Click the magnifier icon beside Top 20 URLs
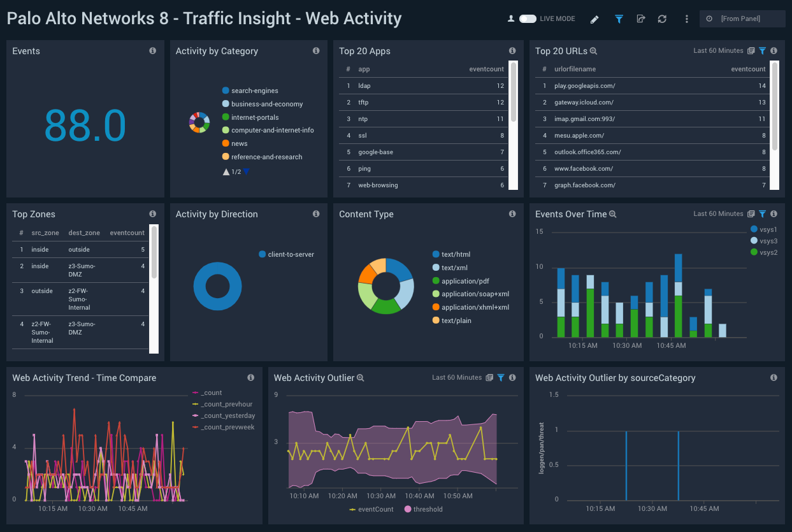Screen dimensions: 792x532 coord(593,50)
